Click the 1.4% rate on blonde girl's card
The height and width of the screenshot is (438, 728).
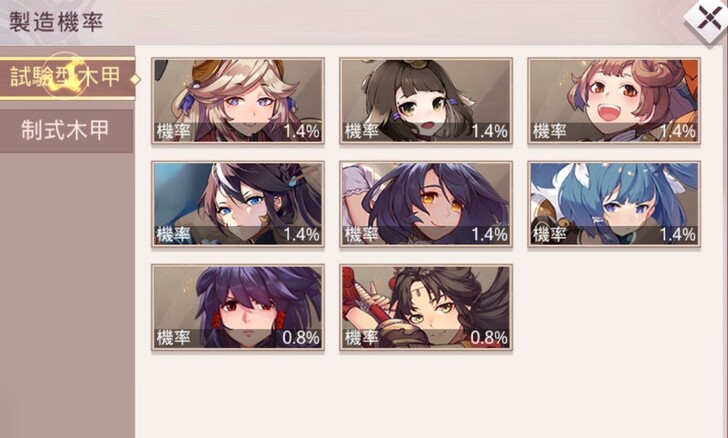(x=302, y=131)
